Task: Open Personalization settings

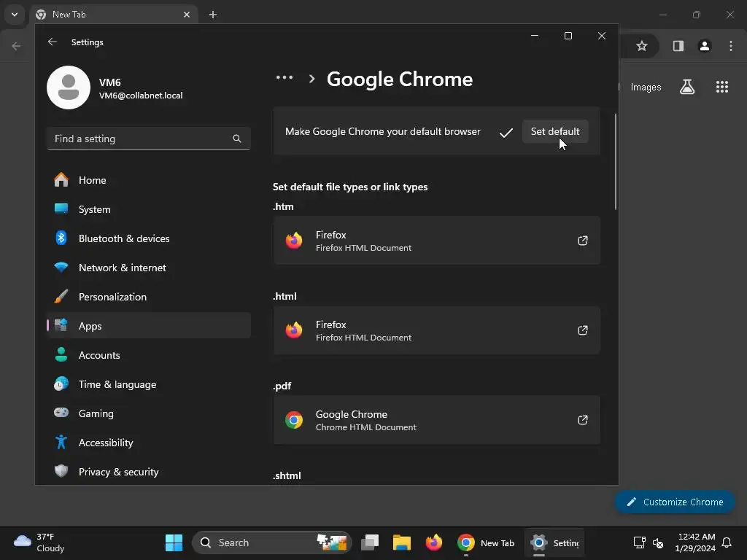Action: point(149,297)
